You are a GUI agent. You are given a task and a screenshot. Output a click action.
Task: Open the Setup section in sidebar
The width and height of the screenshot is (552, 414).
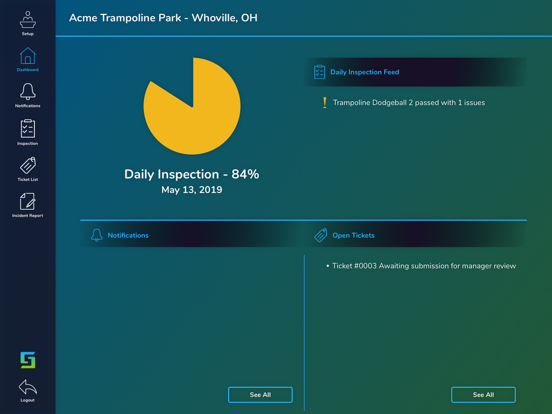point(27,23)
